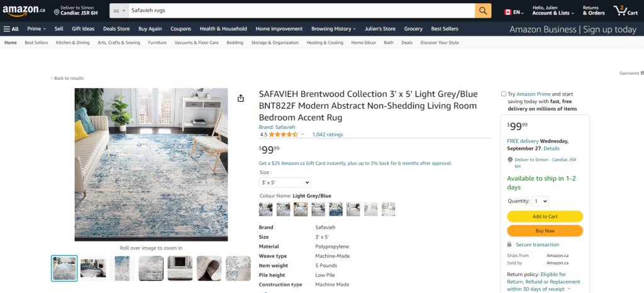This screenshot has height=293, width=644.
Task: Click the delivery location pin icon
Action: [57, 13]
